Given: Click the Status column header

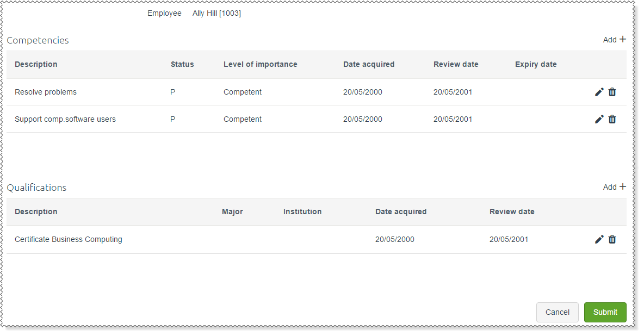Looking at the screenshot, I should coord(182,64).
